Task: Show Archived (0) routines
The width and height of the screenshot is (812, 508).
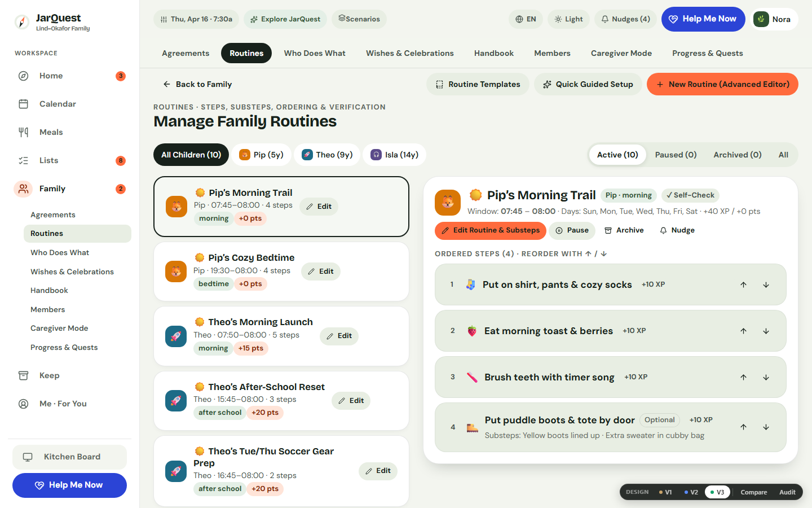Action: [x=738, y=155]
